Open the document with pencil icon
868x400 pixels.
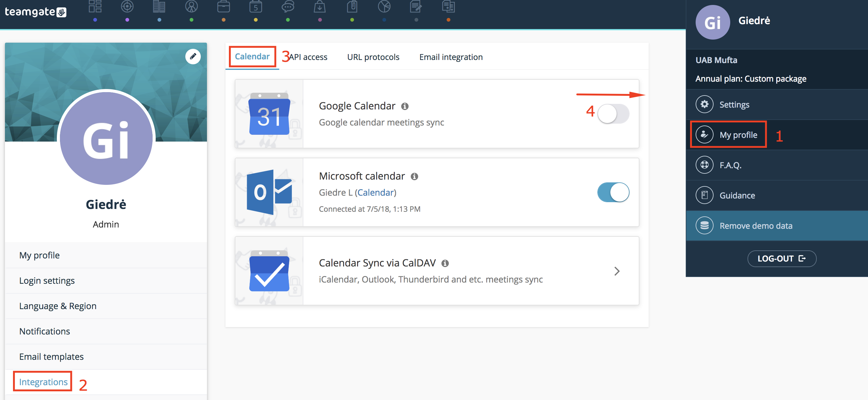point(416,6)
